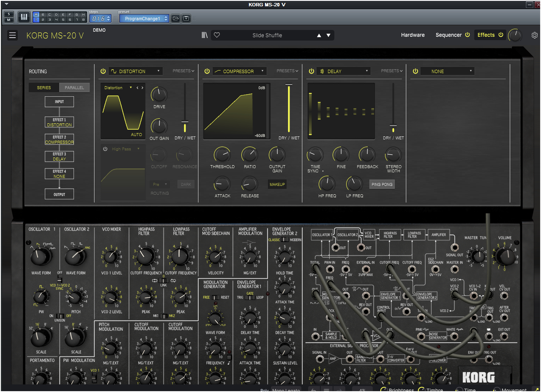The width and height of the screenshot is (541, 392).
Task: Go to next preset with down arrow
Action: [328, 35]
